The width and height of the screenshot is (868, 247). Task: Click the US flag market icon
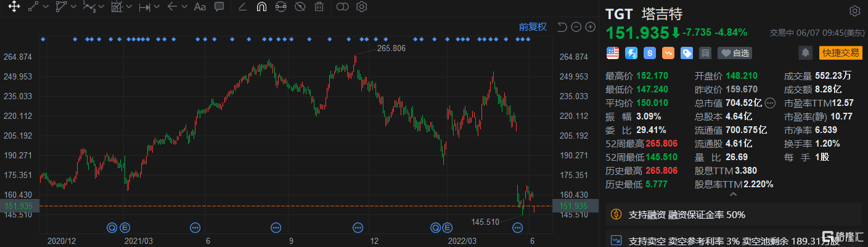(x=613, y=53)
